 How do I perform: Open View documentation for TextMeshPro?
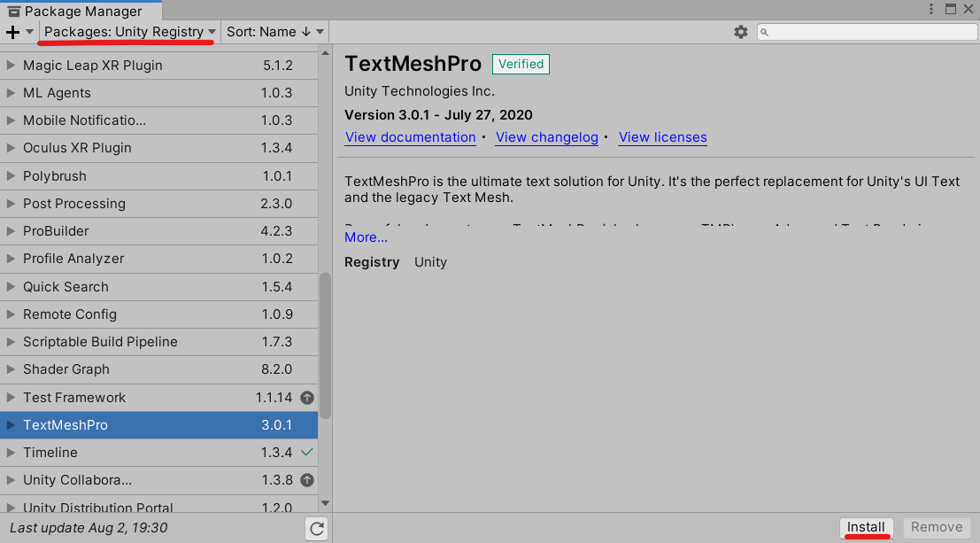tap(410, 137)
